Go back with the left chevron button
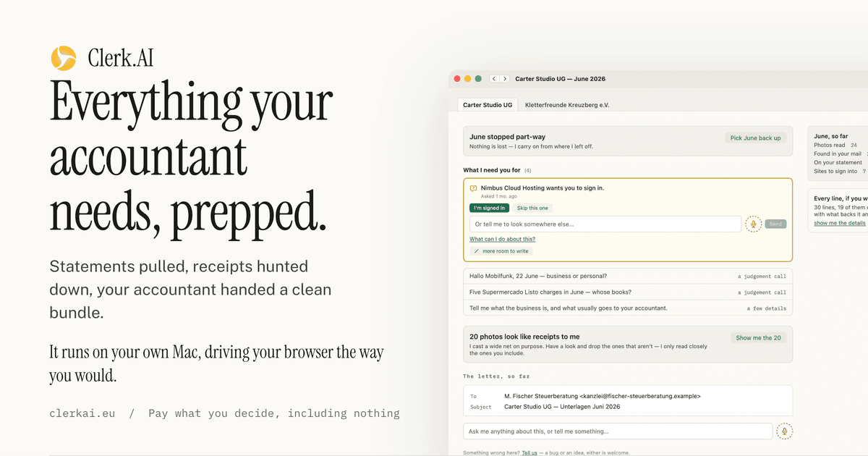868x456 pixels. tap(494, 78)
